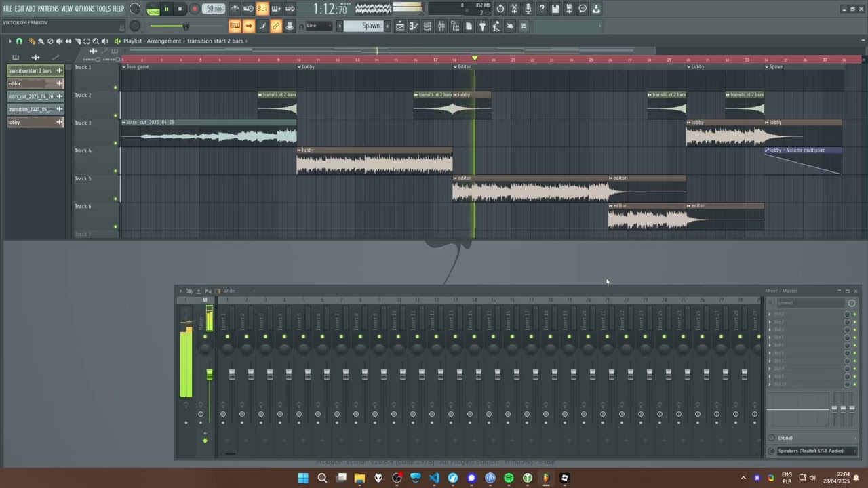Open the ADD menu
This screenshot has width=868, height=488.
click(31, 9)
